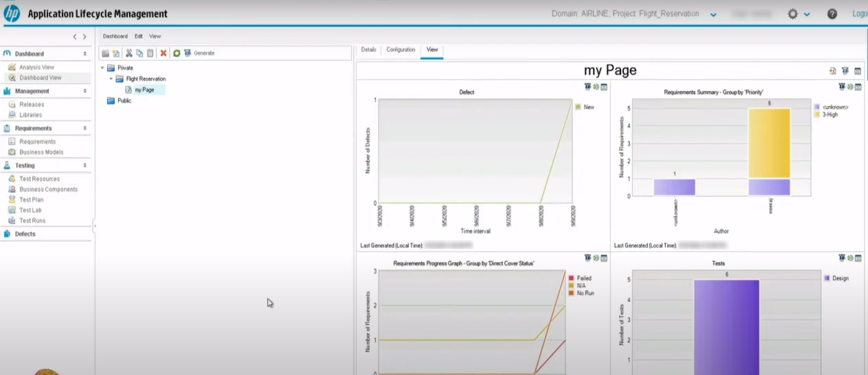This screenshot has width=868, height=375.
Task: Open the Help question mark icon
Action: click(832, 14)
